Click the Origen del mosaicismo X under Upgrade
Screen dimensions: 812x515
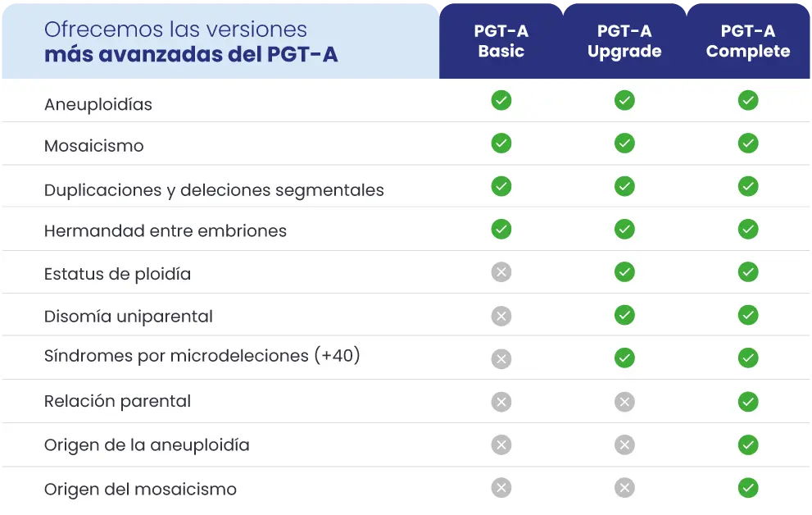[x=624, y=488]
